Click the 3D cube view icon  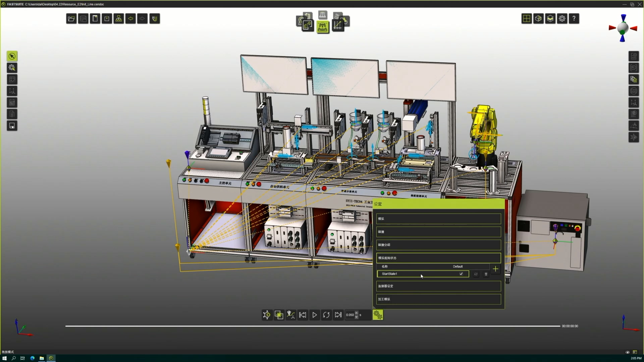click(x=538, y=19)
